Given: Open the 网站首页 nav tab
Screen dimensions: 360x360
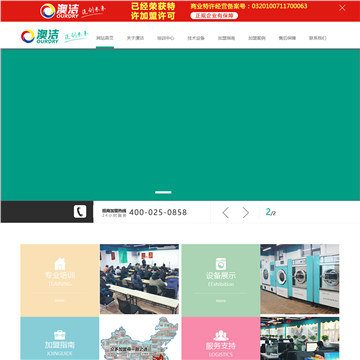Looking at the screenshot, I should (105, 38).
